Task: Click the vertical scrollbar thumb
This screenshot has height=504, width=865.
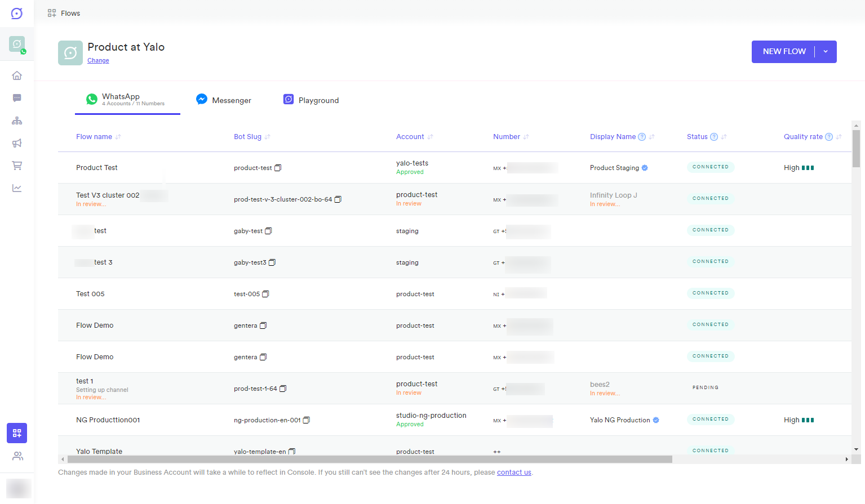Action: click(856, 149)
